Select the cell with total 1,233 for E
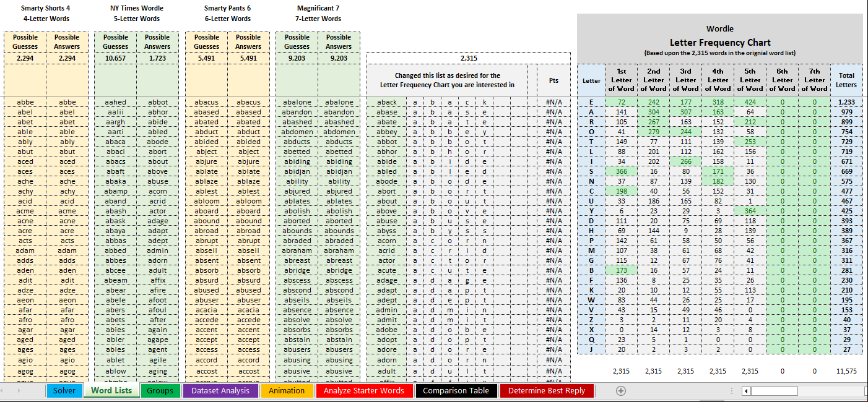The width and height of the screenshot is (868, 402). click(846, 102)
